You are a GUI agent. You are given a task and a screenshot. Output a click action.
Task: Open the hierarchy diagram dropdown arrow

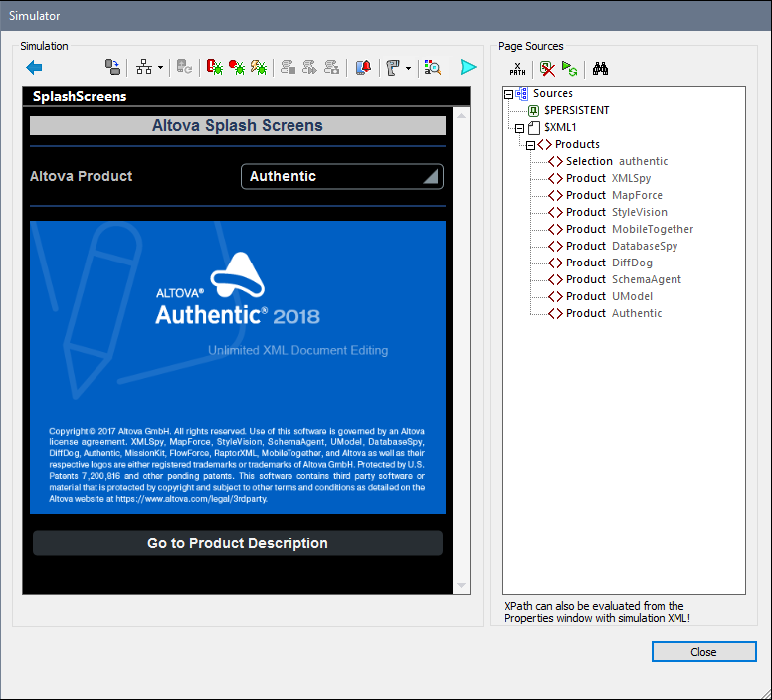click(160, 68)
